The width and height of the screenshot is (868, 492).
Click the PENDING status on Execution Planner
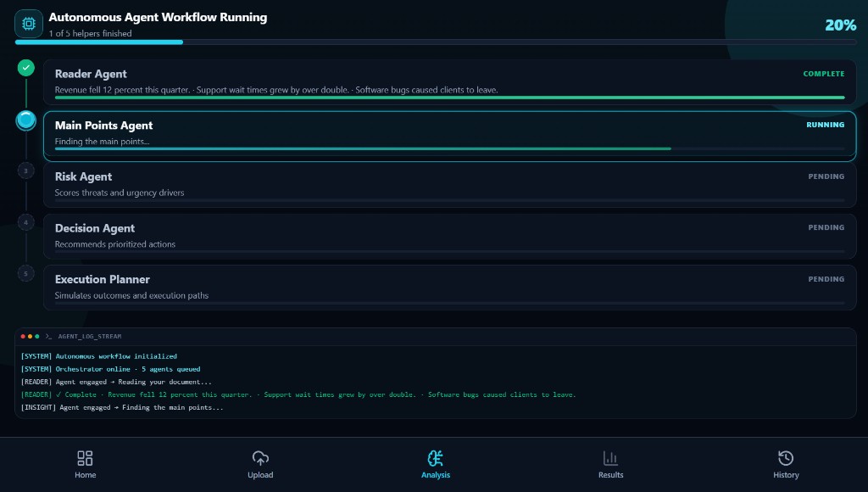coord(826,279)
